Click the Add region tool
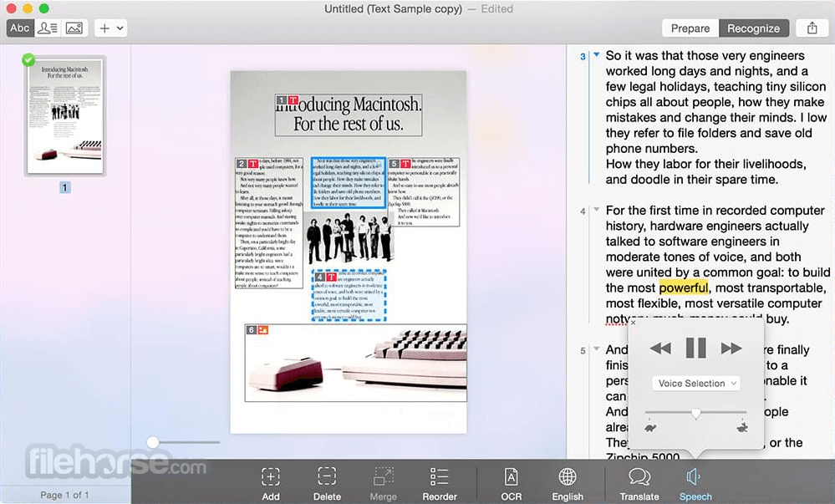The height and width of the screenshot is (504, 835). tap(271, 484)
